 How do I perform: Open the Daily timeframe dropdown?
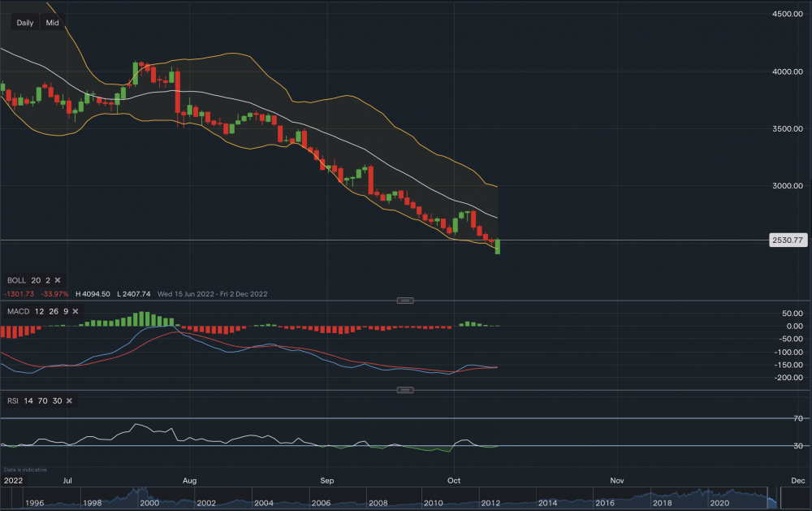tap(25, 23)
